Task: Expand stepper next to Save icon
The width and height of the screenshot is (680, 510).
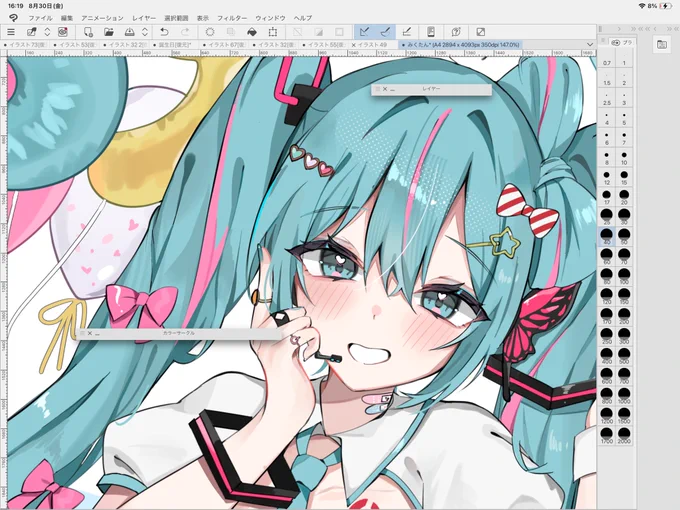Action: [145, 32]
